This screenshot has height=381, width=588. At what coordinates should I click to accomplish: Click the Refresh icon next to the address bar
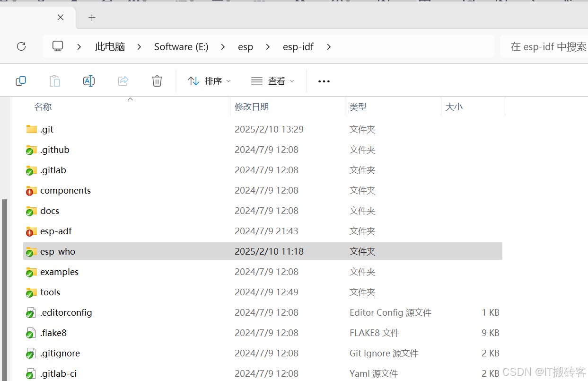[x=21, y=46]
